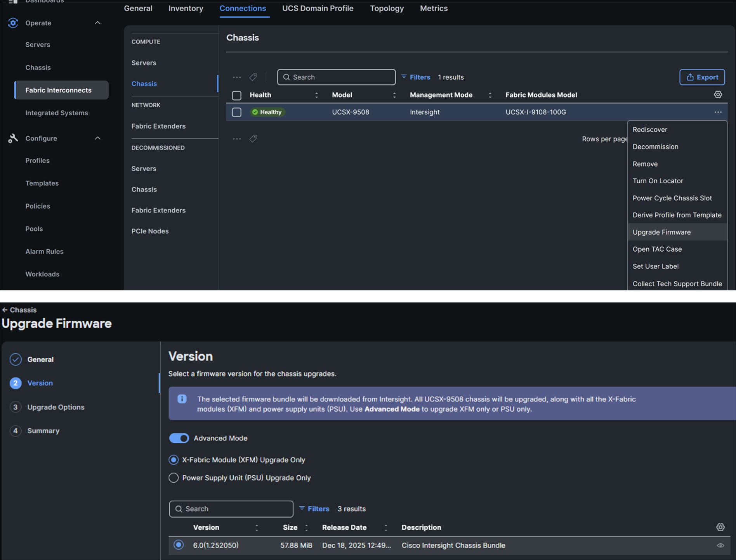Image resolution: width=736 pixels, height=560 pixels.
Task: Click the Filters icon in firmware version list
Action: tap(302, 508)
